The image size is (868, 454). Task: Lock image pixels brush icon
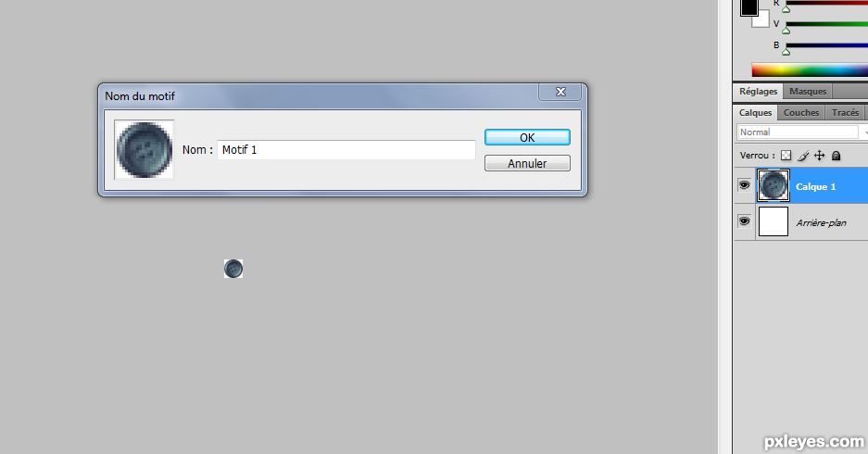(x=803, y=156)
